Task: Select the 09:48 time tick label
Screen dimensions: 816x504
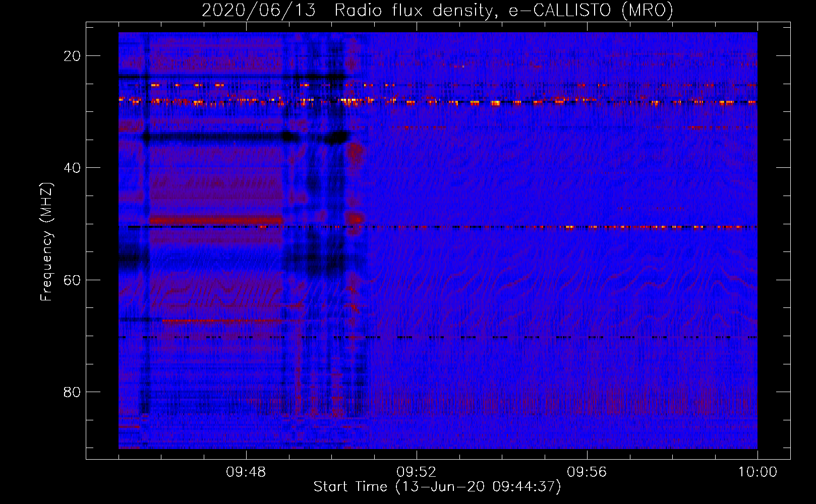Action: [x=246, y=472]
